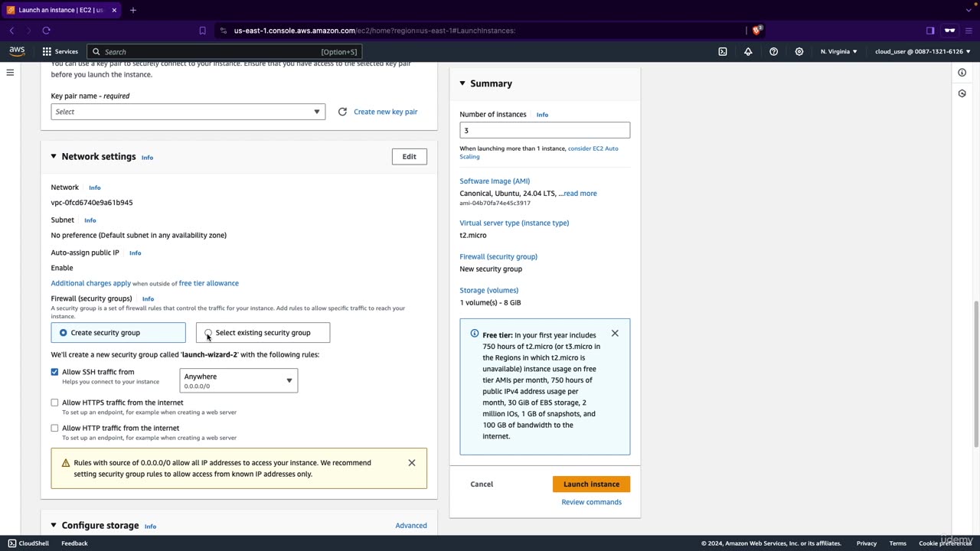Screen dimensions: 980x551
Task: Reload the browser page
Action: 46,31
